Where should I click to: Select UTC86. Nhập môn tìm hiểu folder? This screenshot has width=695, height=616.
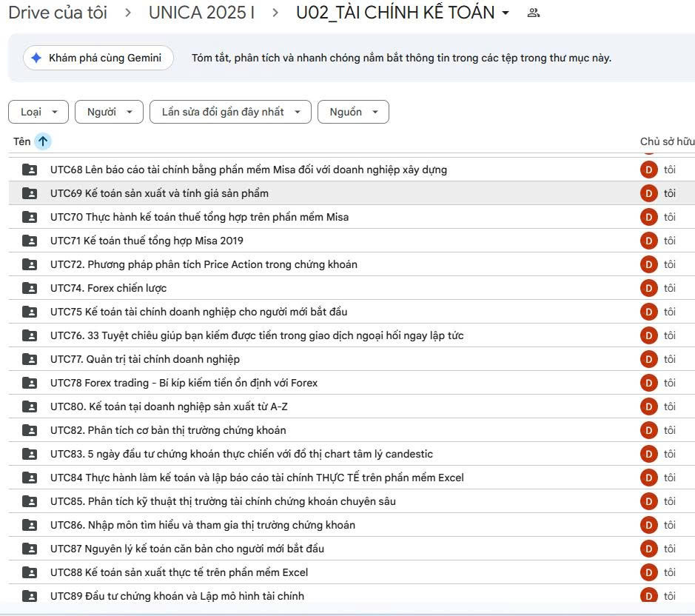click(203, 525)
